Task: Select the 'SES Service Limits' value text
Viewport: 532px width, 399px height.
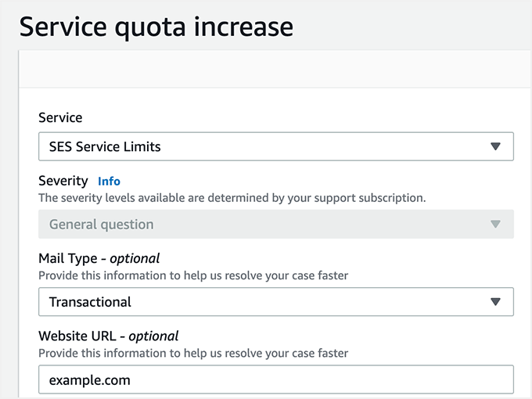Action: point(105,146)
